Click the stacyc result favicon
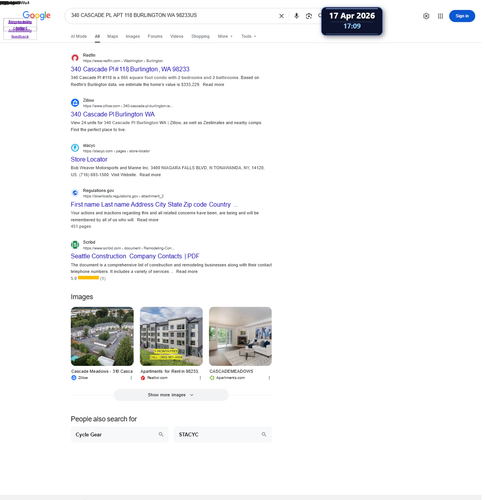Viewport: 487px width, 500px height. pyautogui.click(x=75, y=148)
